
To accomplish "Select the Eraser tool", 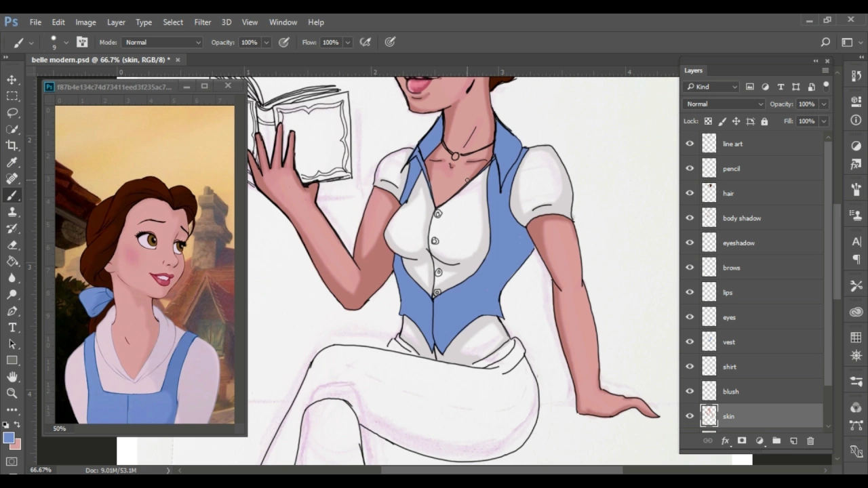I will [x=12, y=245].
